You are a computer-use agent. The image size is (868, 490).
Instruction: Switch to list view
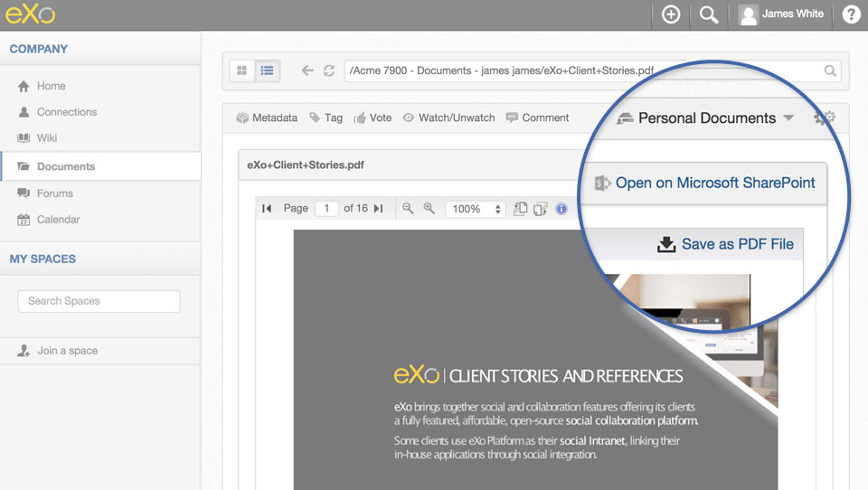pos(268,71)
